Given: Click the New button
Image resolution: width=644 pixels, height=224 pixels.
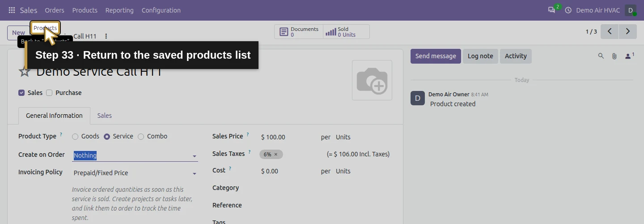Looking at the screenshot, I should (18, 33).
